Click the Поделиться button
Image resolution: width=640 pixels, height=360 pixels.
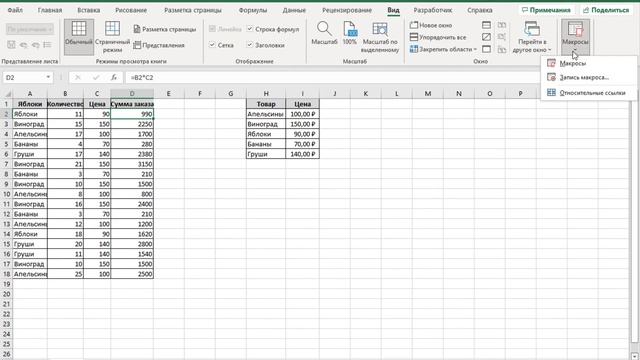(x=607, y=10)
